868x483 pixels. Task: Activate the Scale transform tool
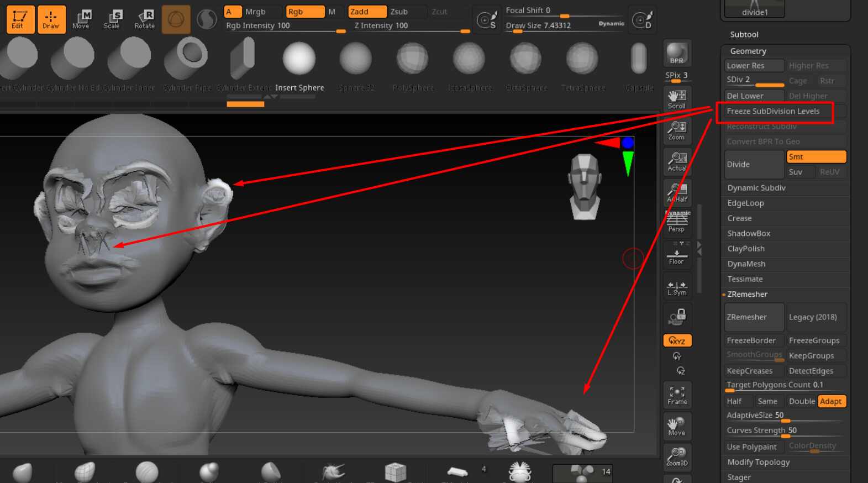tap(112, 19)
